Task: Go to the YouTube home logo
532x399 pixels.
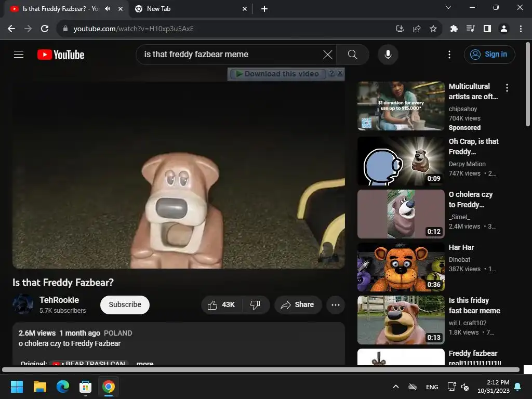Action: (x=61, y=55)
